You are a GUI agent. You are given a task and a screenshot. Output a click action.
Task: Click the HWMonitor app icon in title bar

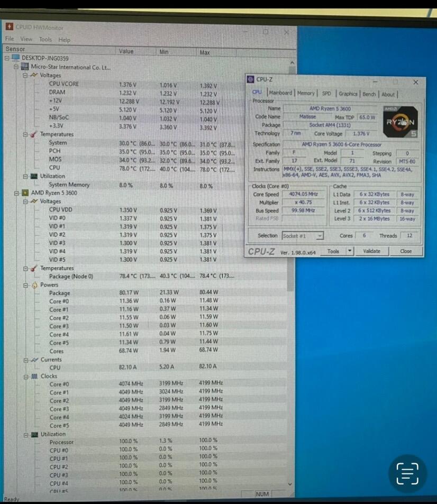[10, 26]
